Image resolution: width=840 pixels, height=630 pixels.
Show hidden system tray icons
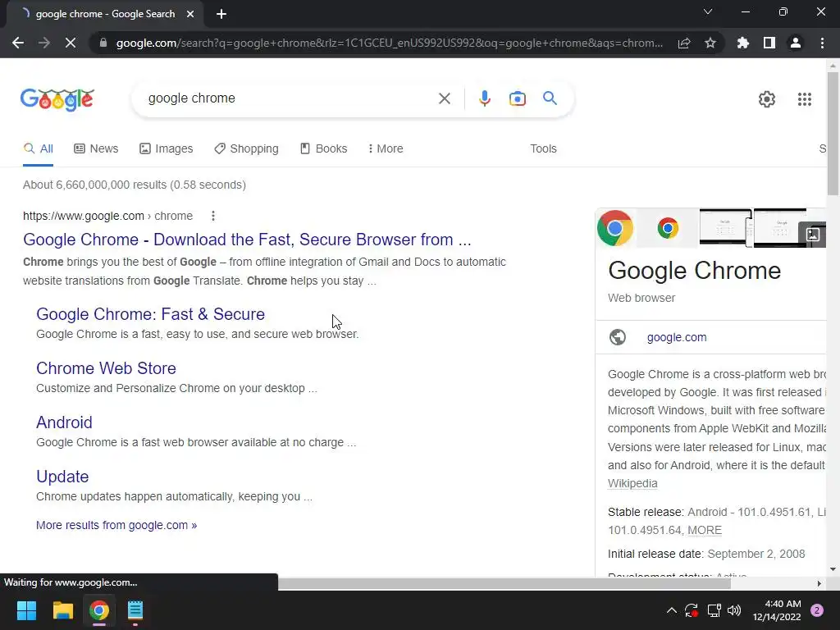(x=671, y=610)
